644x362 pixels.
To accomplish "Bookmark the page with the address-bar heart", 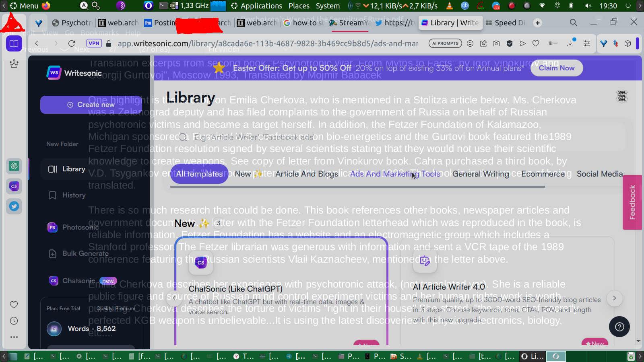I will tap(536, 43).
